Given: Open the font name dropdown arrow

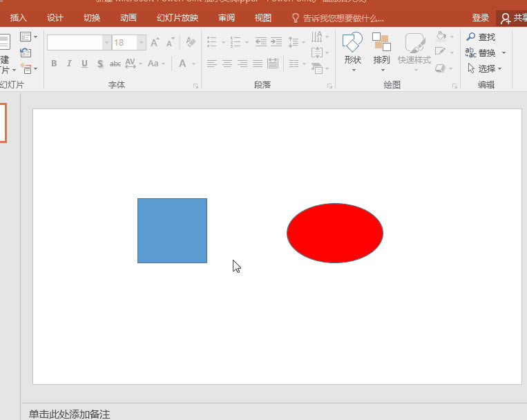Looking at the screenshot, I should tap(106, 43).
